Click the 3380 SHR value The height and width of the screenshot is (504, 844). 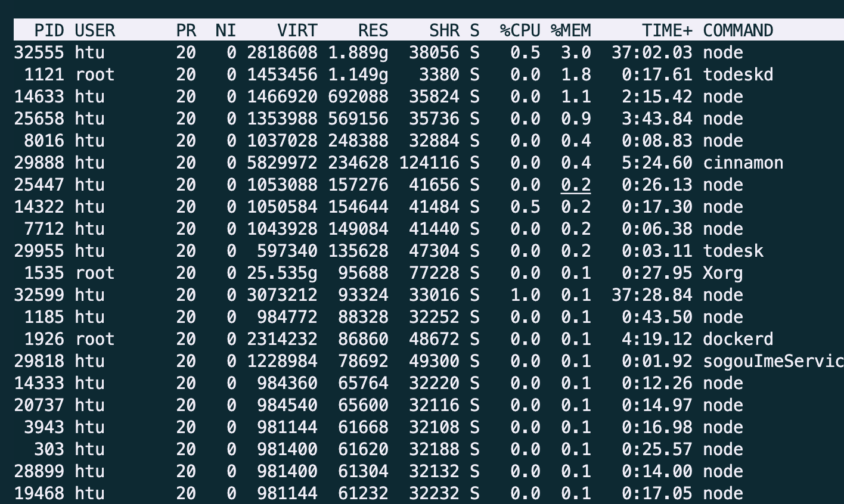pos(439,74)
